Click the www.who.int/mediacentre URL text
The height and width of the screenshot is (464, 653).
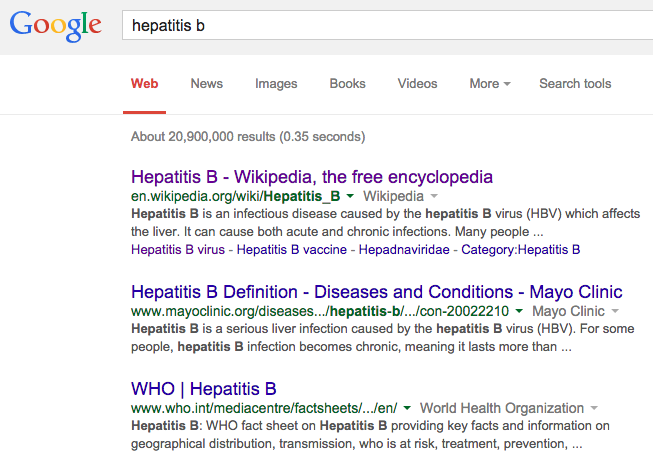264,408
